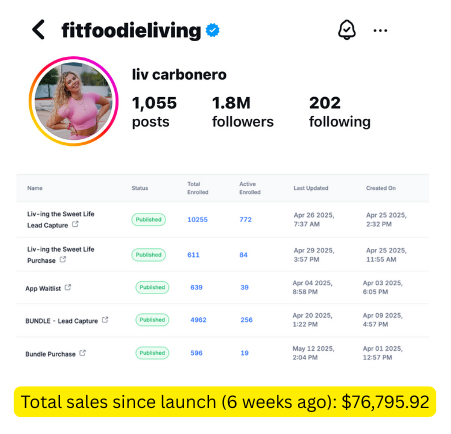This screenshot has width=451, height=434.
Task: Sort by the Created On column header
Action: pyautogui.click(x=381, y=188)
